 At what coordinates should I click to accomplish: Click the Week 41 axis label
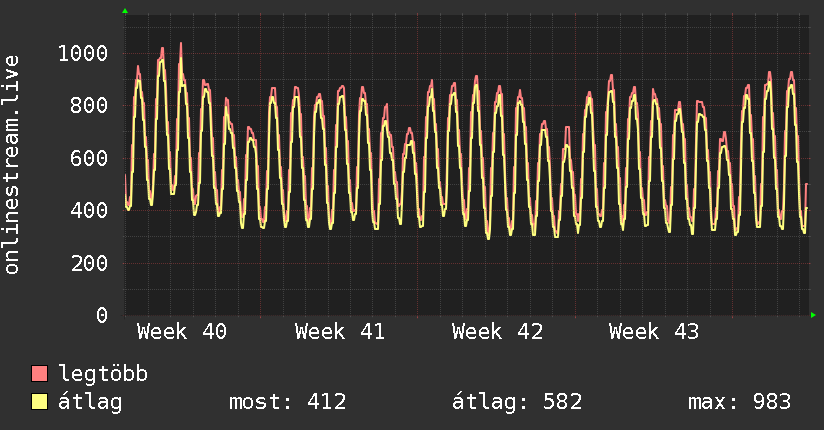[x=339, y=332]
